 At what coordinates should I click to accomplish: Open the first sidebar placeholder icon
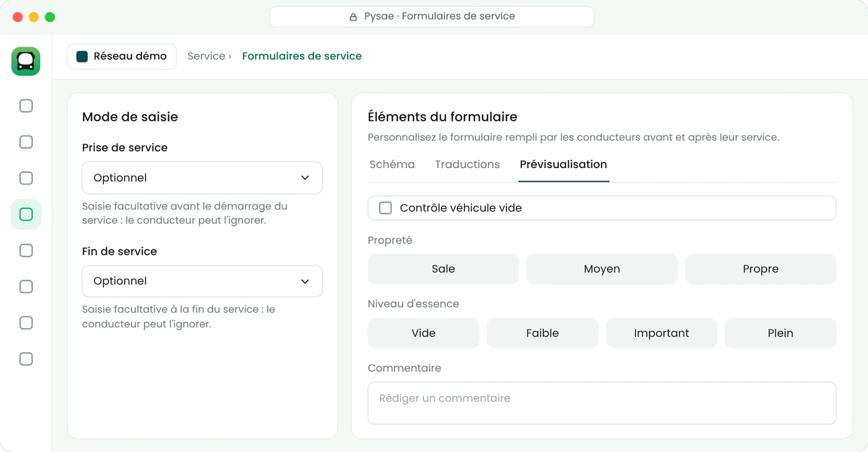pyautogui.click(x=26, y=106)
